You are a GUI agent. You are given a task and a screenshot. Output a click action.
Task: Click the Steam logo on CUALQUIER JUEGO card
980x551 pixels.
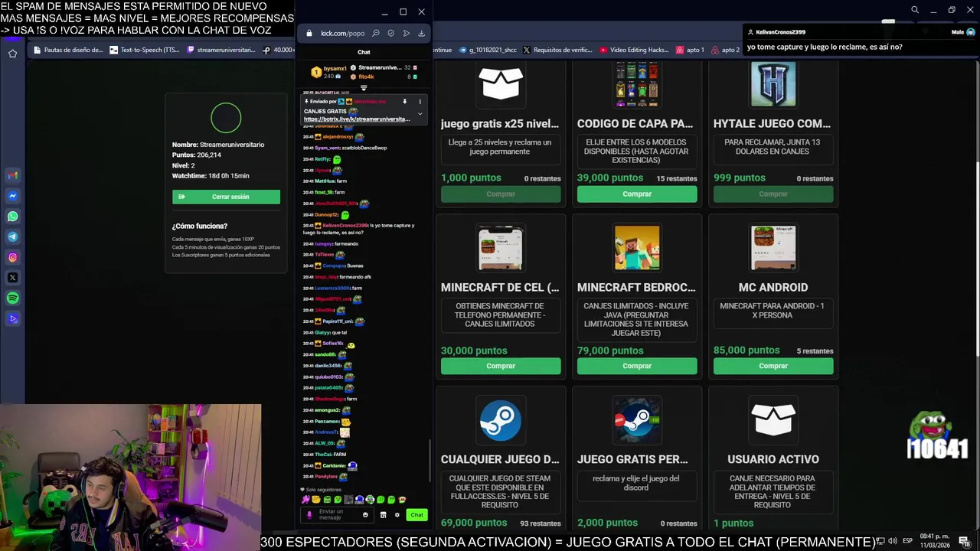click(x=501, y=421)
